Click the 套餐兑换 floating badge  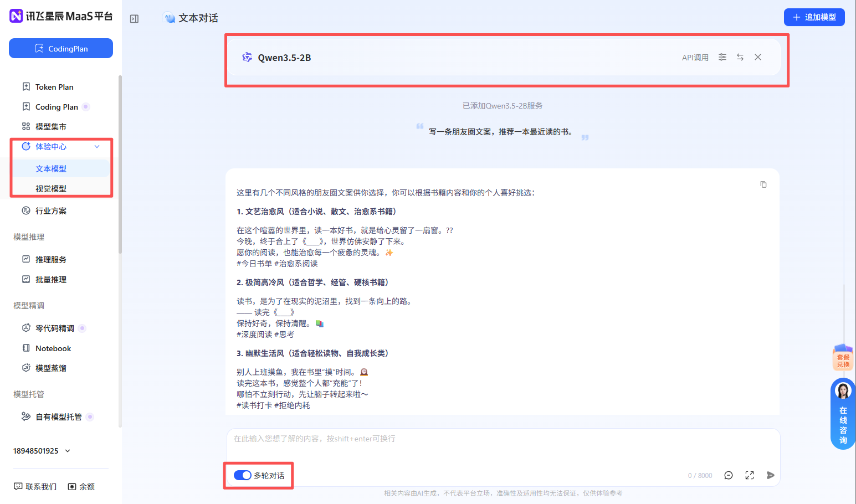843,358
